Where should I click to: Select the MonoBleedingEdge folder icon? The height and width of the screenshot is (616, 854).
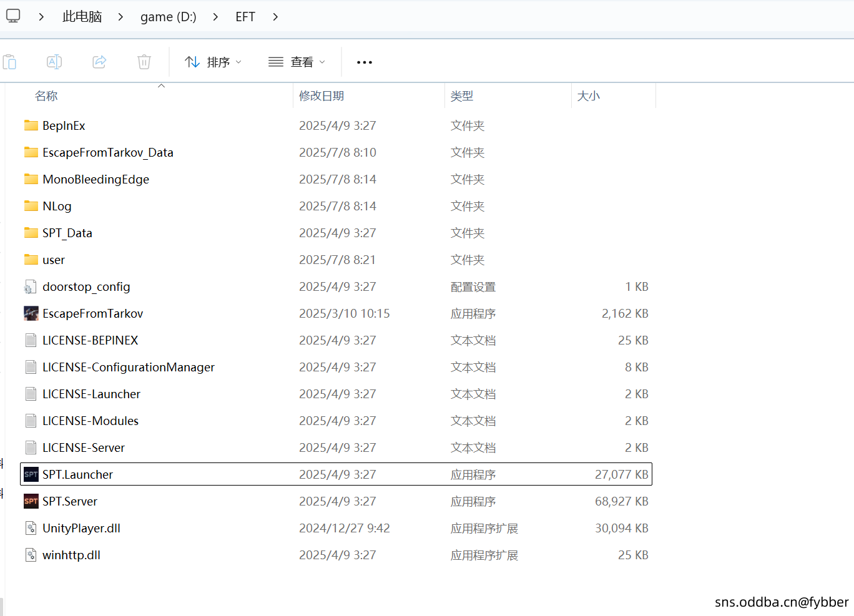[x=31, y=179]
